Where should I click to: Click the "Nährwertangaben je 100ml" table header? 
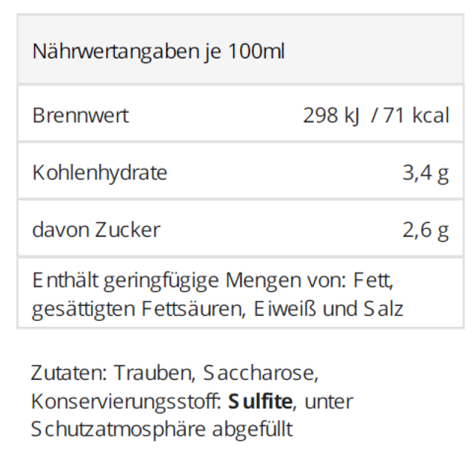click(x=158, y=52)
